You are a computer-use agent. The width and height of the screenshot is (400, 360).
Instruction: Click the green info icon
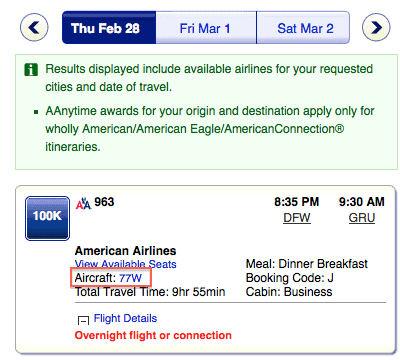click(31, 70)
